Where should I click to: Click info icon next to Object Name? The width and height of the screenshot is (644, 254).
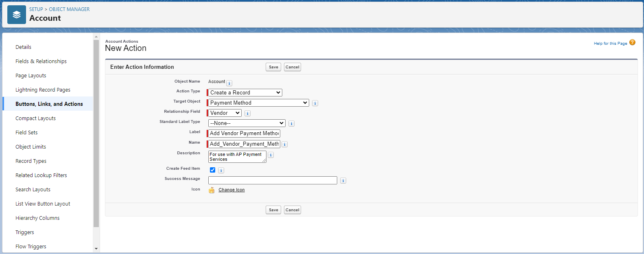[x=229, y=83]
